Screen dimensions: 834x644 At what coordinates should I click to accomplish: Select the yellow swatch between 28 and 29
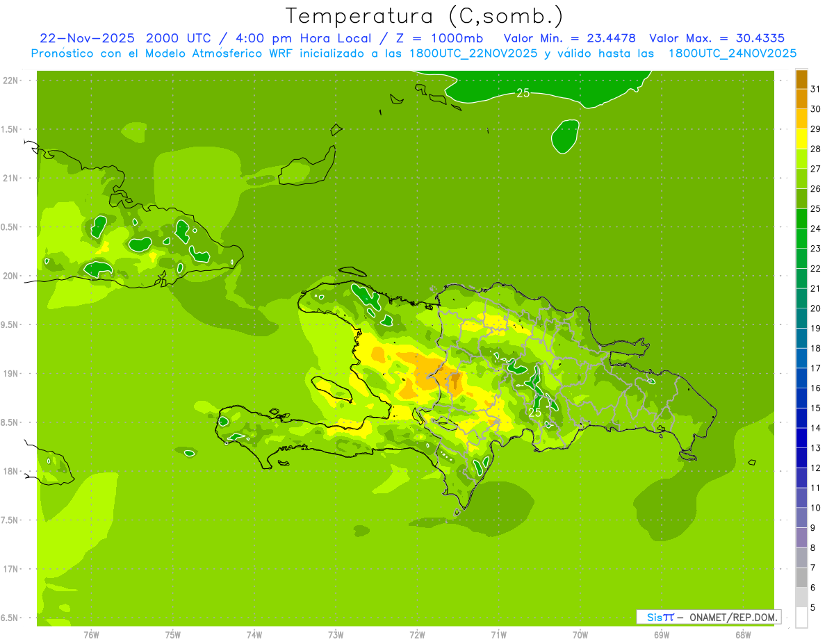tap(801, 139)
